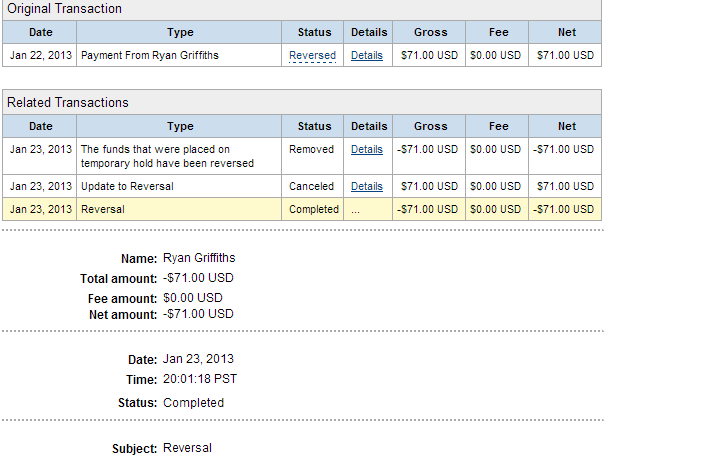Click the Fee column header in Original Transaction
This screenshot has height=470, width=727.
click(497, 32)
